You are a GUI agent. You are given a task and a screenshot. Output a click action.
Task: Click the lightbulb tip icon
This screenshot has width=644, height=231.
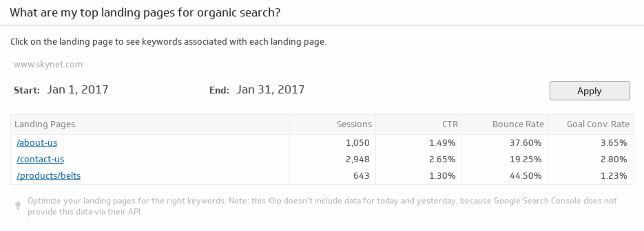18,205
